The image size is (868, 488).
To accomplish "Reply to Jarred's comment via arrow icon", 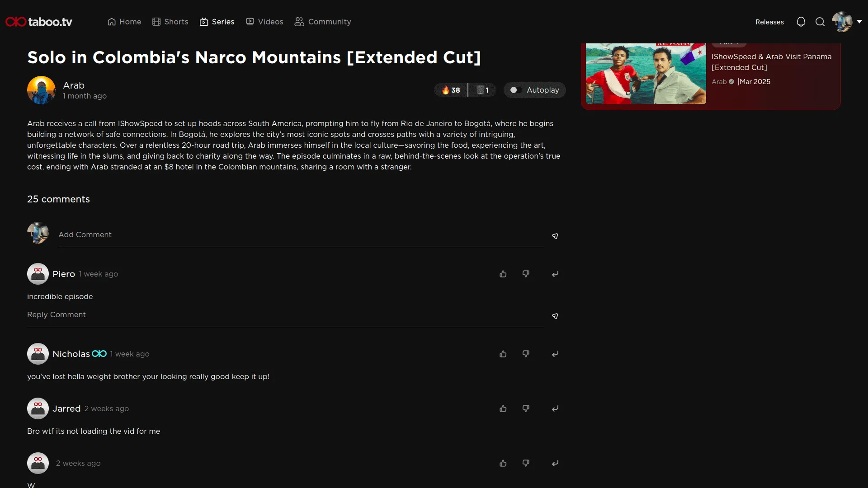I will coord(555,408).
